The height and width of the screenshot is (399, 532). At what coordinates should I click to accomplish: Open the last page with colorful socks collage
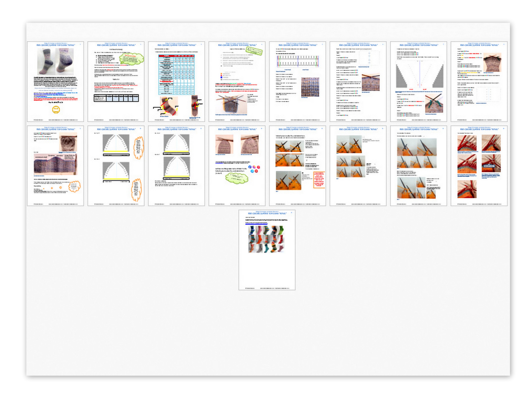tap(267, 250)
